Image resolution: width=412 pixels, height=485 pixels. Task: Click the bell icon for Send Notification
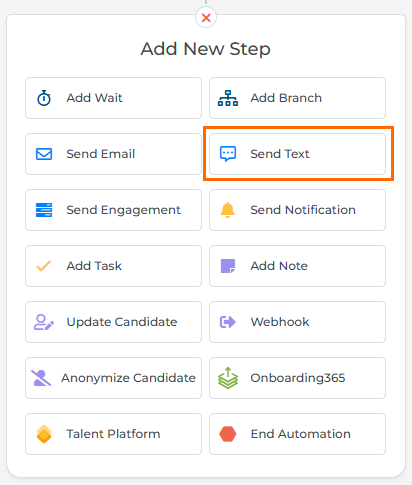click(228, 210)
